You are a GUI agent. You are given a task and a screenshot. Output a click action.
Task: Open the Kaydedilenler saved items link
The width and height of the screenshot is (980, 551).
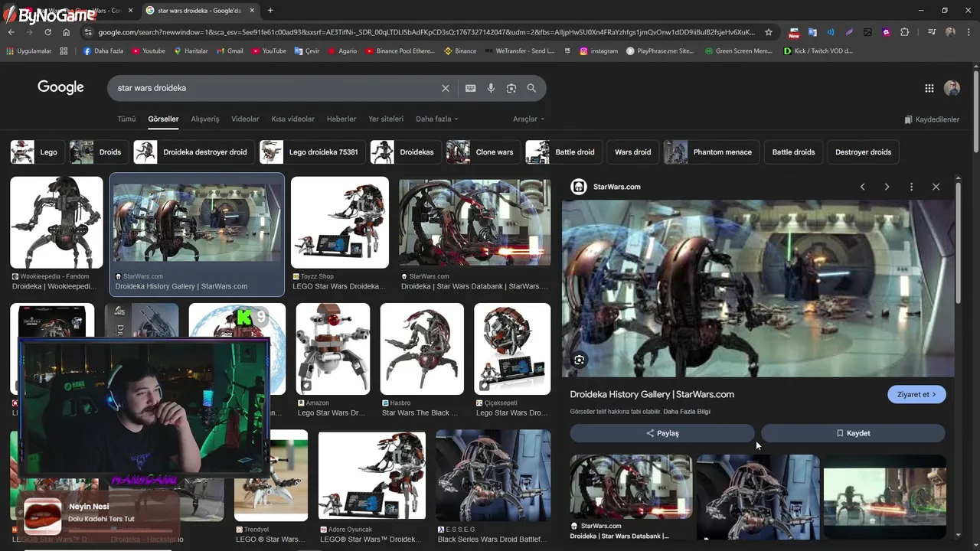tap(932, 119)
